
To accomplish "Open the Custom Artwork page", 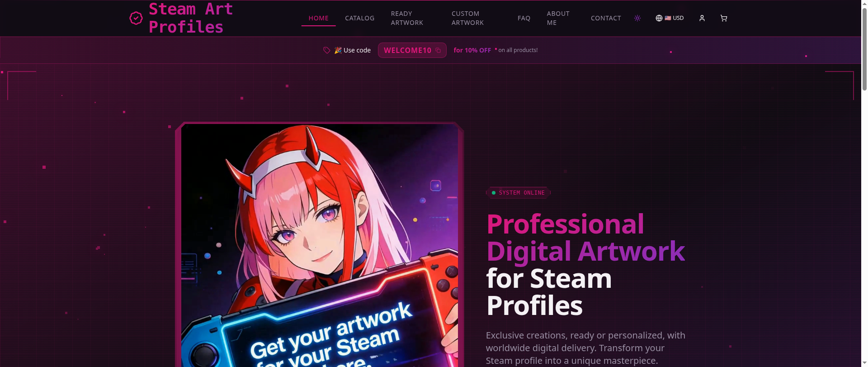I will 467,18.
